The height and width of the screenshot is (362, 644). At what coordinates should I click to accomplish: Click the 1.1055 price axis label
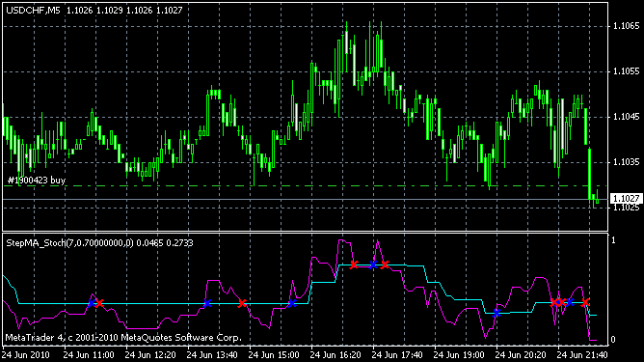point(626,71)
